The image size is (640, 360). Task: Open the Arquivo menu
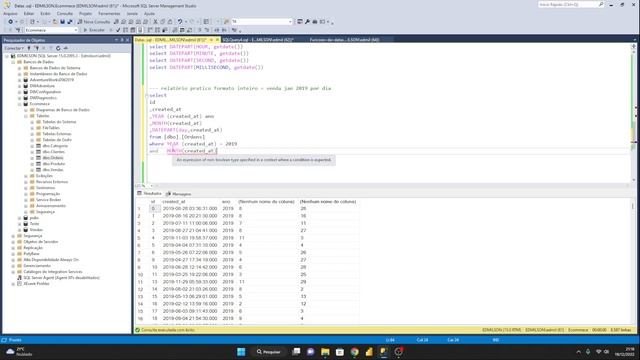(x=11, y=13)
